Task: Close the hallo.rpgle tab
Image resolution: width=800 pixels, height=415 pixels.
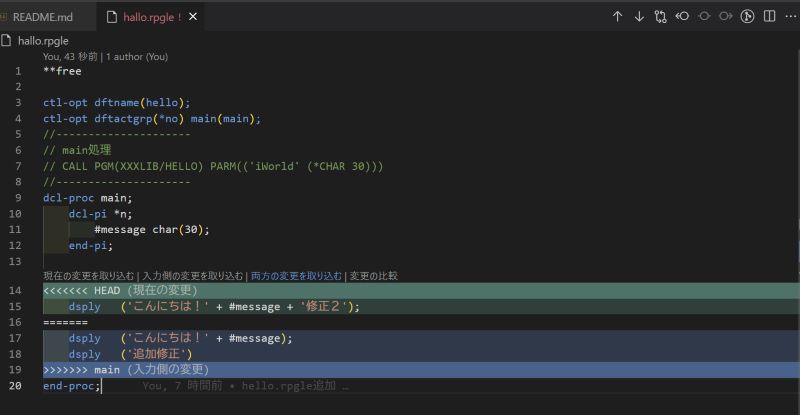Action: pyautogui.click(x=193, y=17)
